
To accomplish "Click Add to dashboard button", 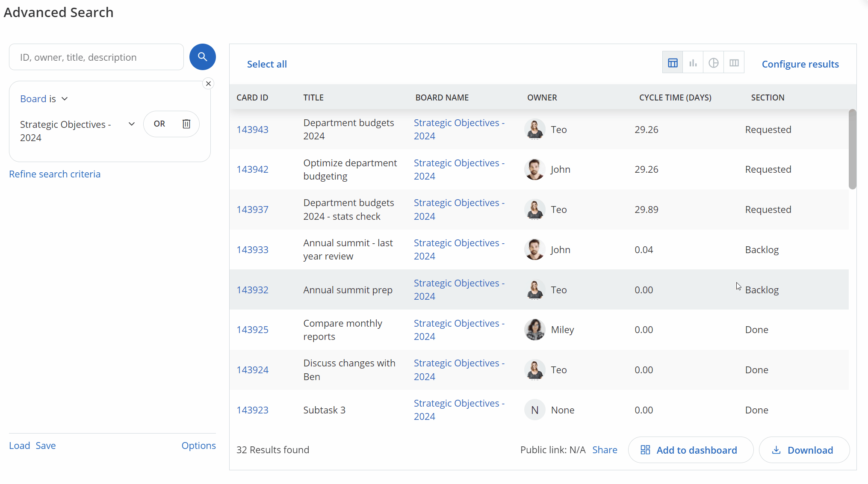I will tap(690, 450).
